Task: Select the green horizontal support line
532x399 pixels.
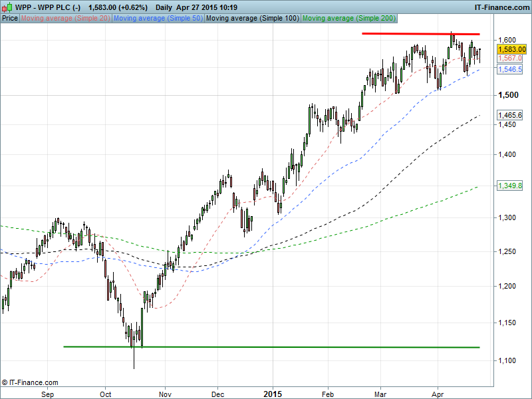Action: click(266, 346)
